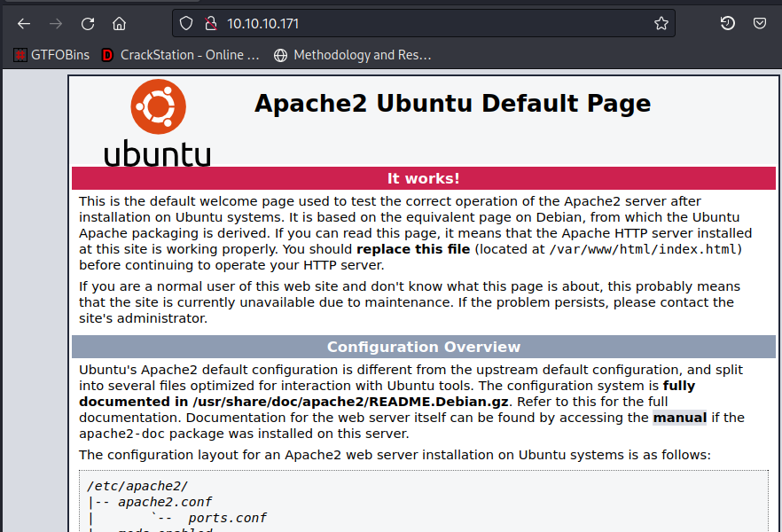Reload the current page
Image resolution: width=782 pixels, height=532 pixels.
coord(88,23)
